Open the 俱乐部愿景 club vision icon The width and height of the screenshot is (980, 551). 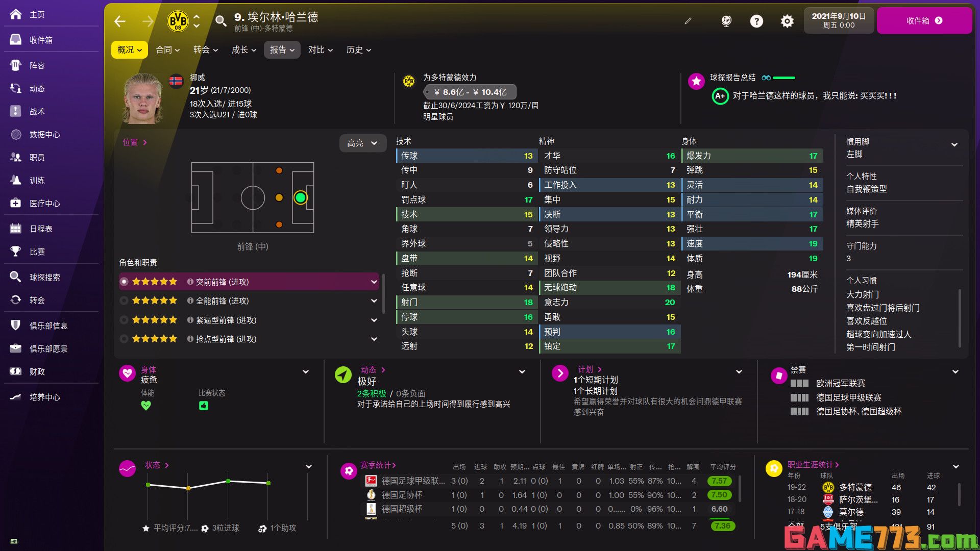16,348
